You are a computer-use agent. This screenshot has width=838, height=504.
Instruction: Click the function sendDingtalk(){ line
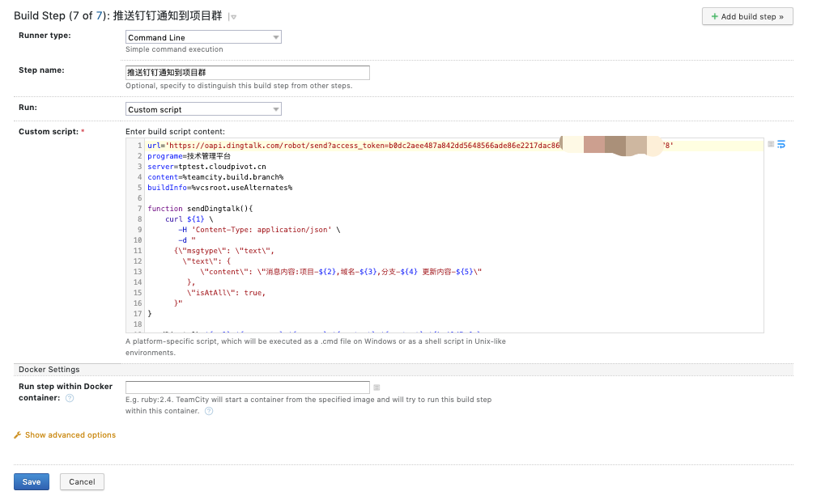[200, 209]
